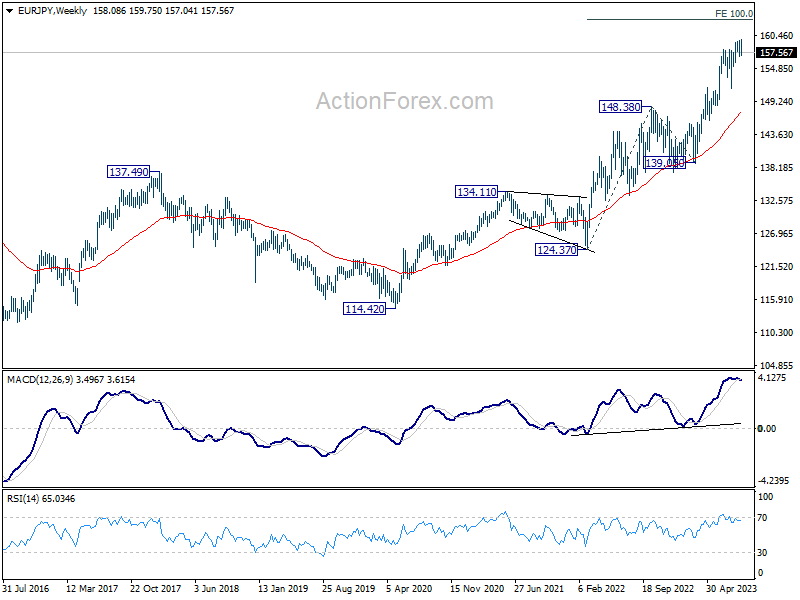
Task: Click the MACD zero level 0.00 label
Action: 767,429
